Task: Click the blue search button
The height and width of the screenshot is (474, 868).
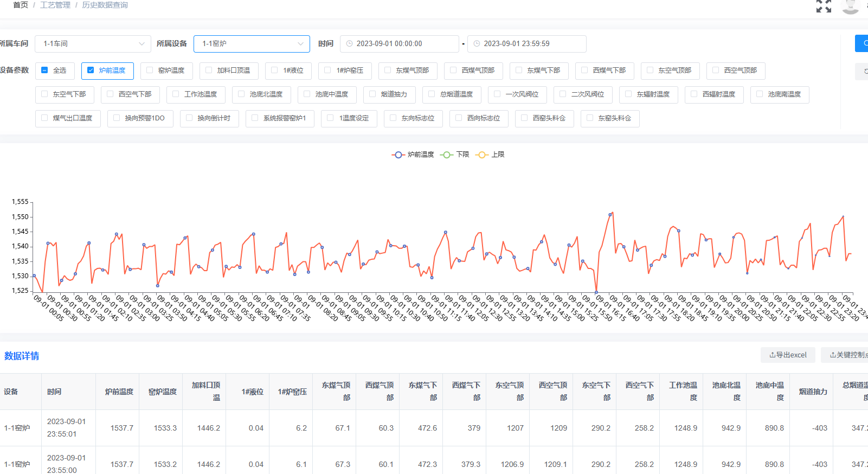Action: click(x=861, y=43)
